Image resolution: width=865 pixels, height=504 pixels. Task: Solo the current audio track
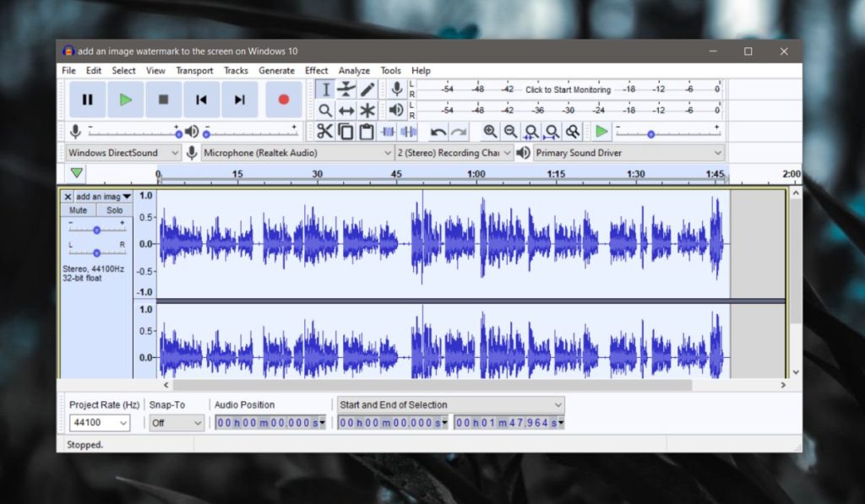point(114,209)
